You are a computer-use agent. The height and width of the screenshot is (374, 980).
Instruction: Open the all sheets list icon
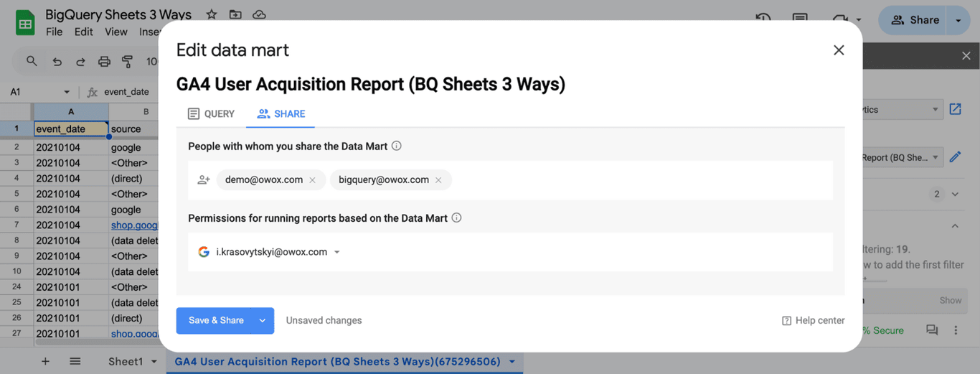75,361
